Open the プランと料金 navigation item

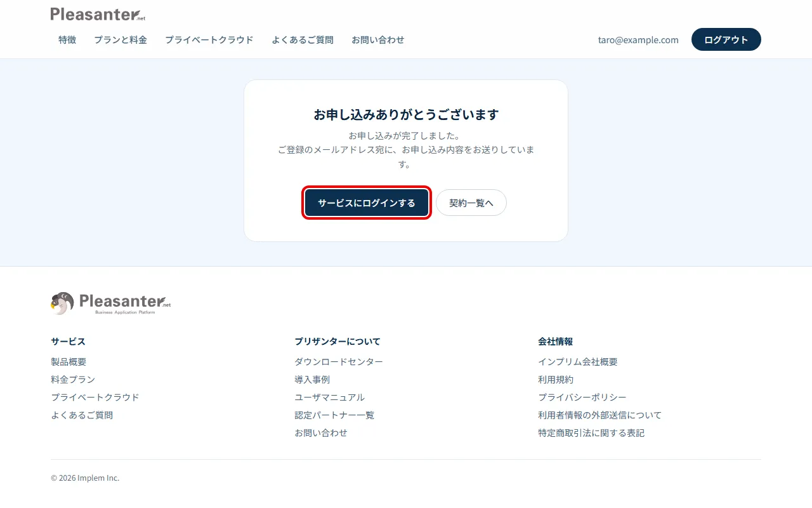point(121,39)
